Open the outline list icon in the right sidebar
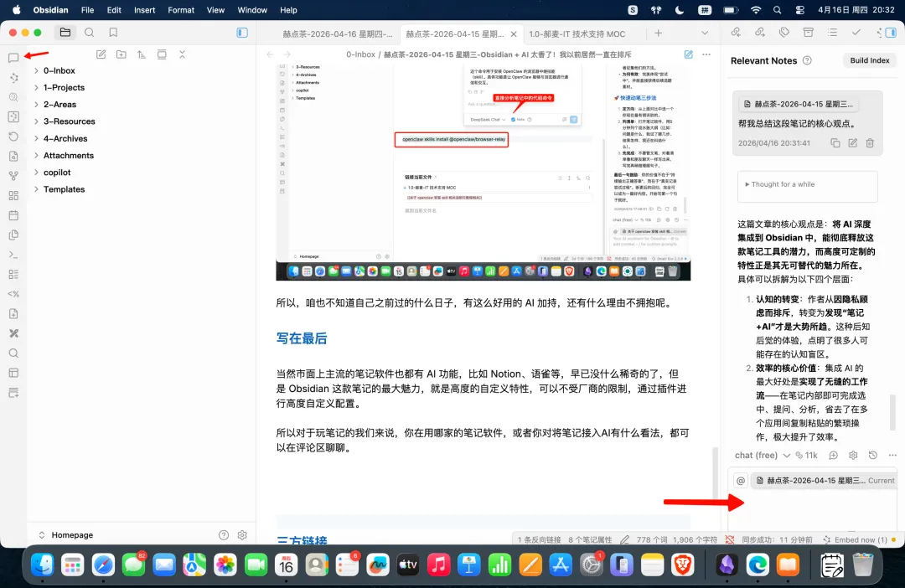The height and width of the screenshot is (588, 905). point(832,33)
